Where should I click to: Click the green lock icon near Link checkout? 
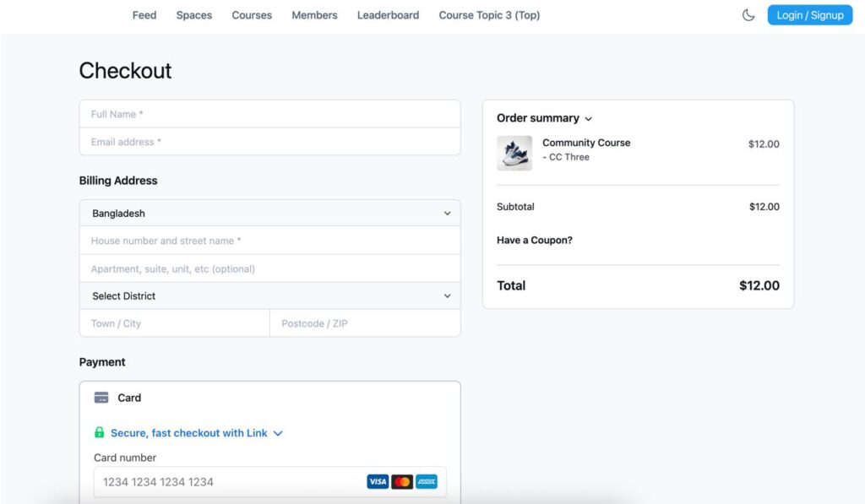tap(99, 432)
